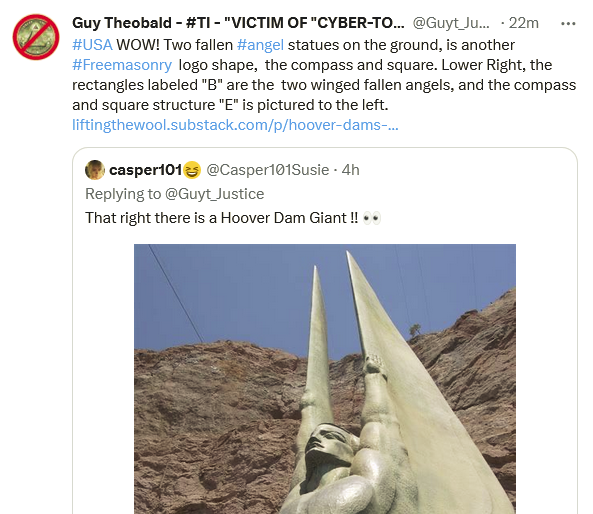Click casper101's small profile picture
The height and width of the screenshot is (514, 593).
[x=95, y=170]
